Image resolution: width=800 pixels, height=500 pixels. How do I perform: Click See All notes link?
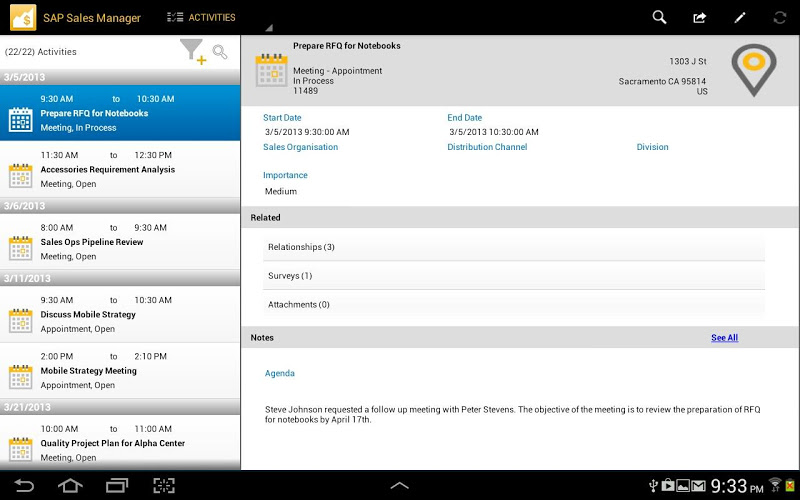(724, 338)
